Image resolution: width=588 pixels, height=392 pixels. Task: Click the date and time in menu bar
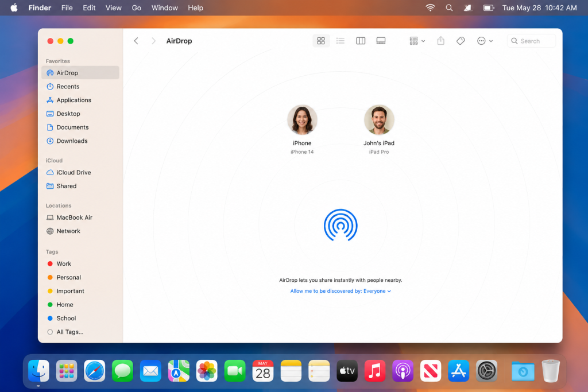[539, 8]
